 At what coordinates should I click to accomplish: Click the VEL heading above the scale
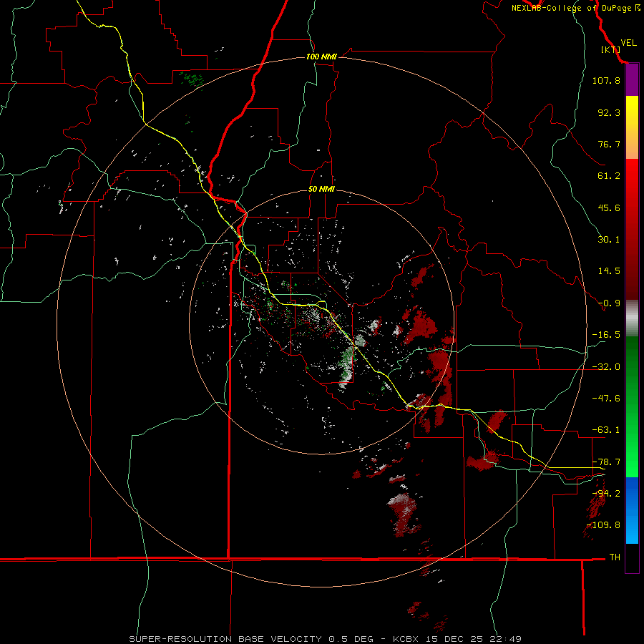pos(628,42)
